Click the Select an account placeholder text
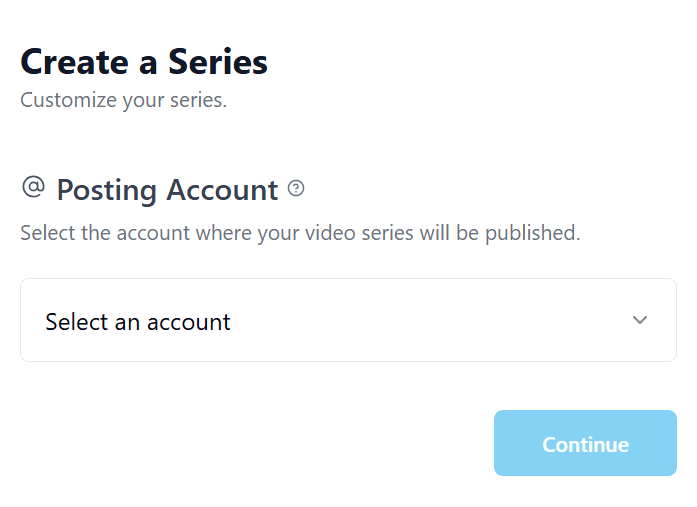 [x=138, y=322]
